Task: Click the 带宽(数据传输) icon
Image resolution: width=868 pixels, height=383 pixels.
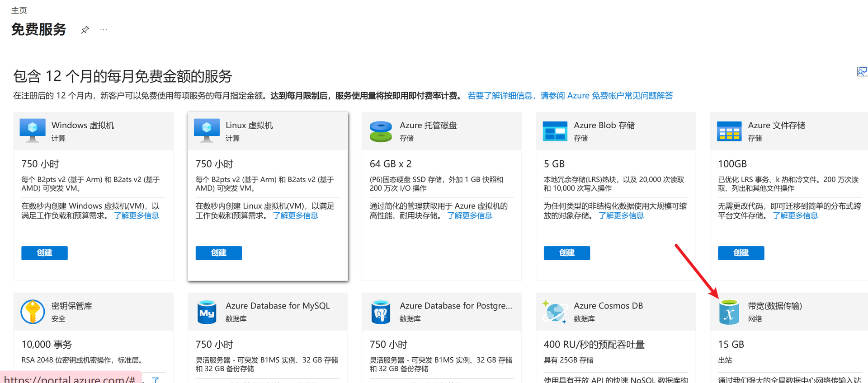Action: [x=729, y=312]
